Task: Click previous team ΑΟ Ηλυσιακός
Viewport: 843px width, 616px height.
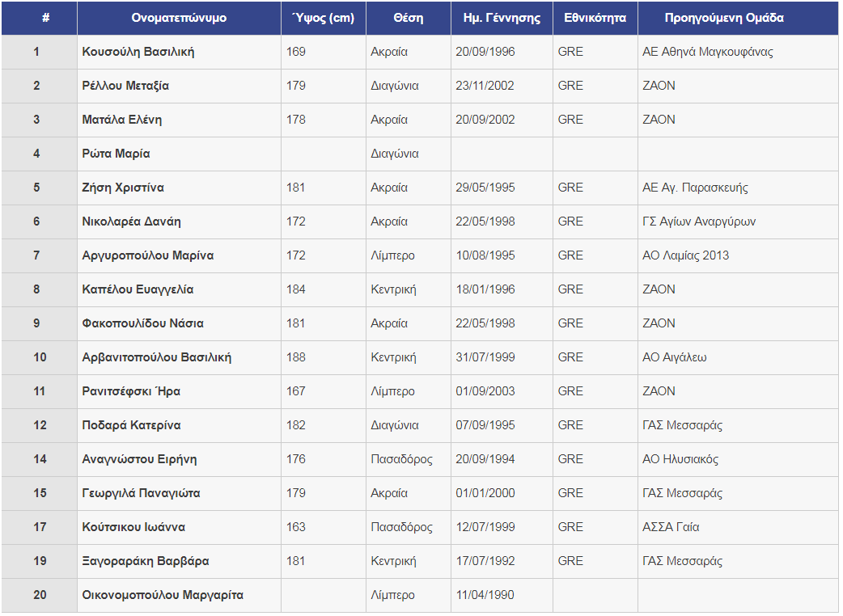Action: coord(680,459)
